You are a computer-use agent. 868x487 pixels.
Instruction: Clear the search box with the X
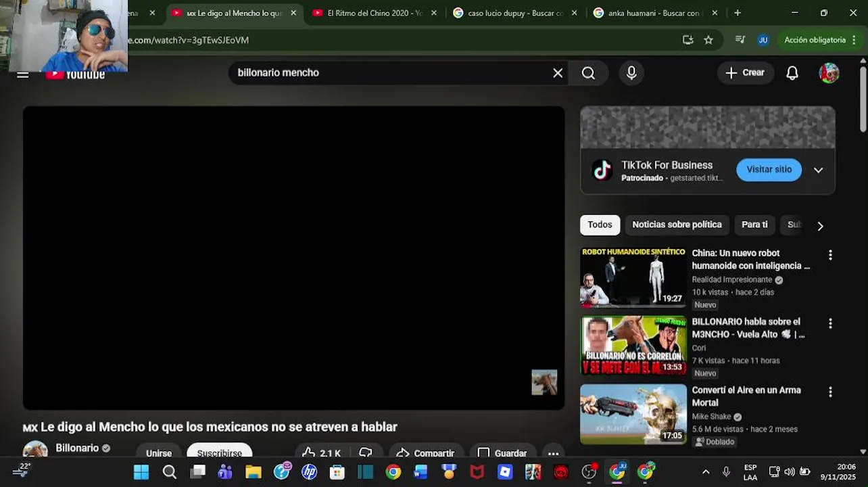558,73
